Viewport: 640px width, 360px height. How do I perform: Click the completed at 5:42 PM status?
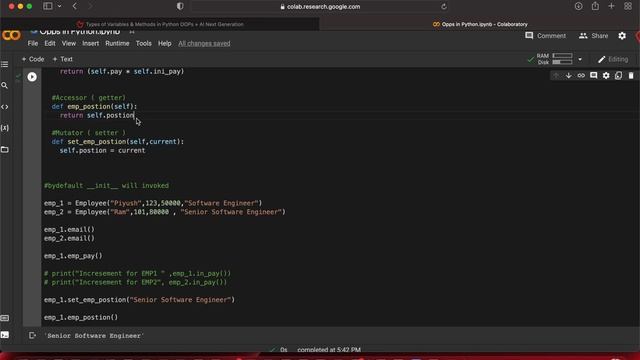tap(329, 350)
